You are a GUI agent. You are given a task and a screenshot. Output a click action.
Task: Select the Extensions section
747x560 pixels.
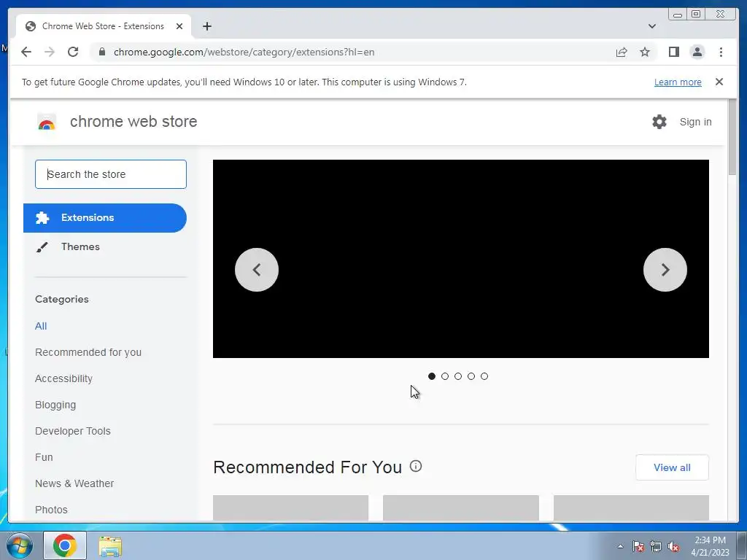coord(105,218)
